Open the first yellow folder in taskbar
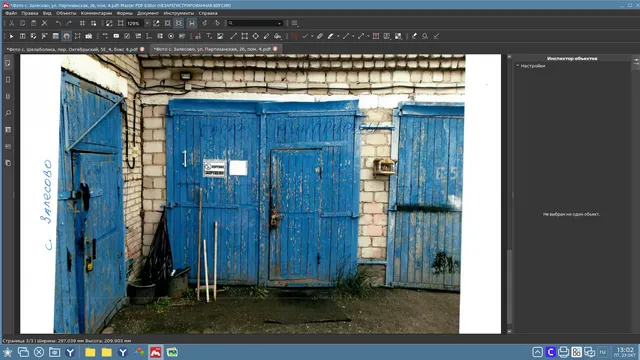This screenshot has width=640, height=360. pos(90,352)
